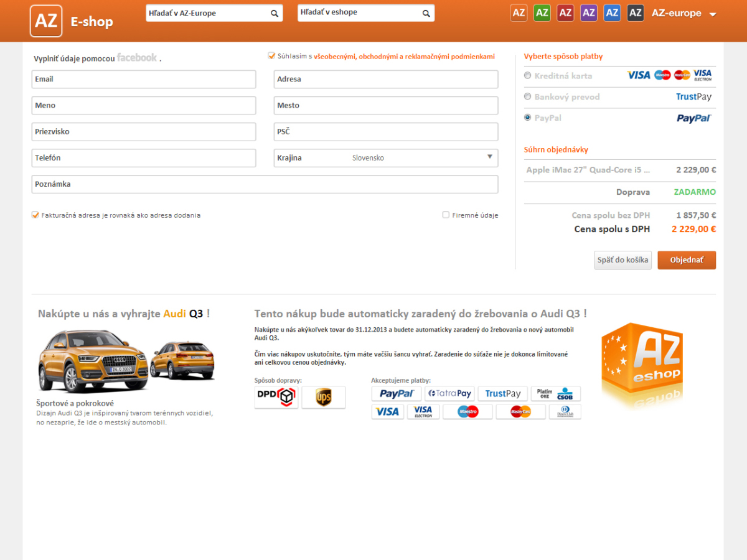Click the AZ E-shop logo icon
This screenshot has height=560, width=747.
tap(46, 21)
